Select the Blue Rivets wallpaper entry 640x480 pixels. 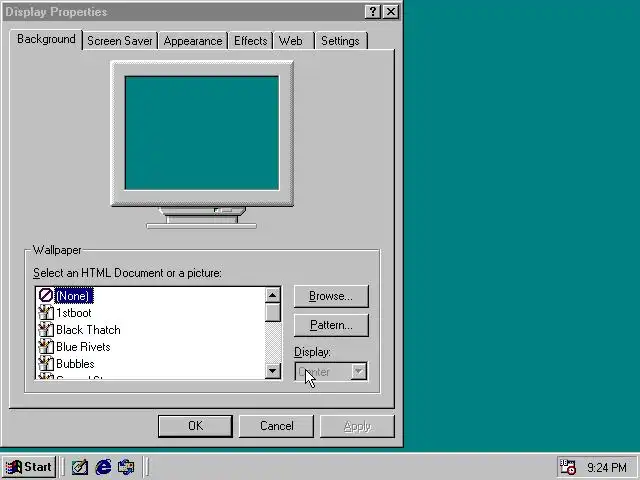(x=83, y=347)
